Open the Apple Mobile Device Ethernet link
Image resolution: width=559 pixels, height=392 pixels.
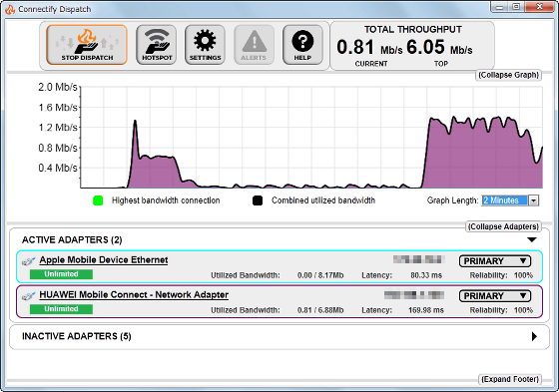point(104,260)
